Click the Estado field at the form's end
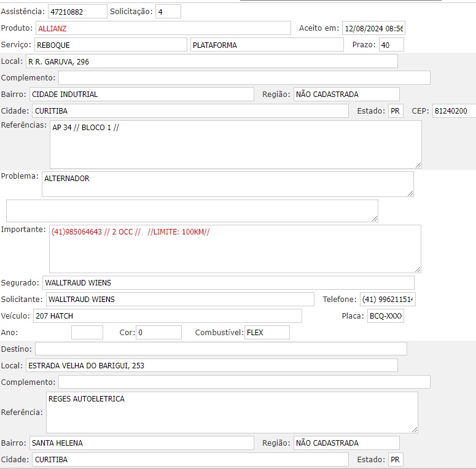Image resolution: width=476 pixels, height=469 pixels. point(396,460)
